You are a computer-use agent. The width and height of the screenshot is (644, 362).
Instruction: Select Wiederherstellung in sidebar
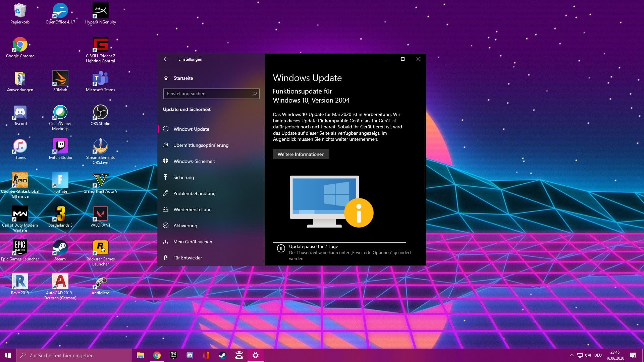pos(192,209)
